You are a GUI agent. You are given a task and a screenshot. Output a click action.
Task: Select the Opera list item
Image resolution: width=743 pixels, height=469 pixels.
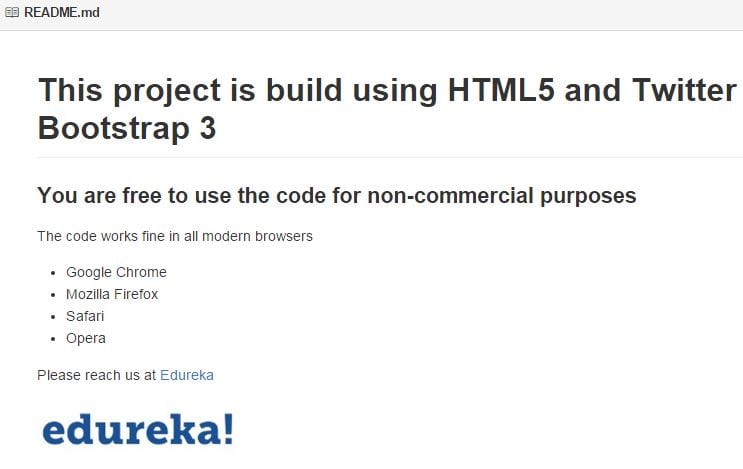[86, 338]
